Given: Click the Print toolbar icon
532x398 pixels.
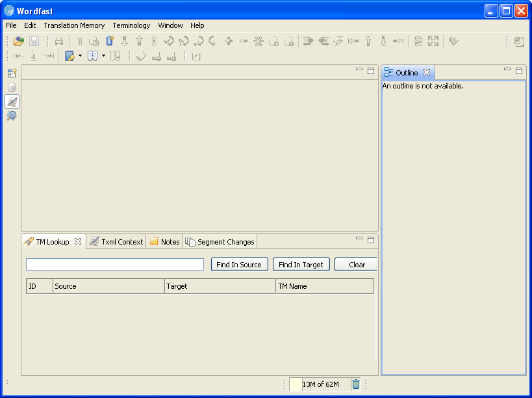Looking at the screenshot, I should pyautogui.click(x=59, y=41).
